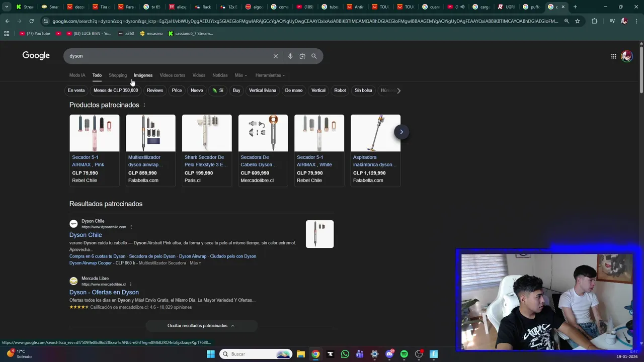This screenshot has width=644, height=362.
Task: Open the micasino bookmark
Action: click(x=151, y=33)
